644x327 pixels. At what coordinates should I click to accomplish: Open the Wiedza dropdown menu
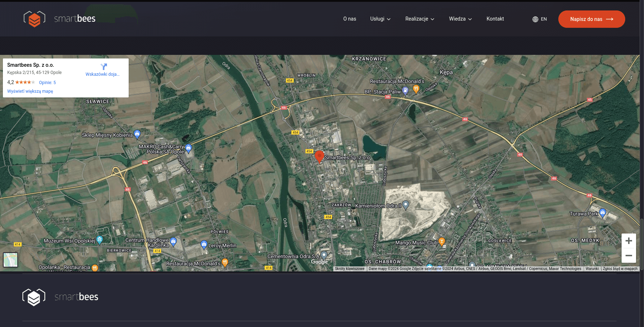[460, 19]
